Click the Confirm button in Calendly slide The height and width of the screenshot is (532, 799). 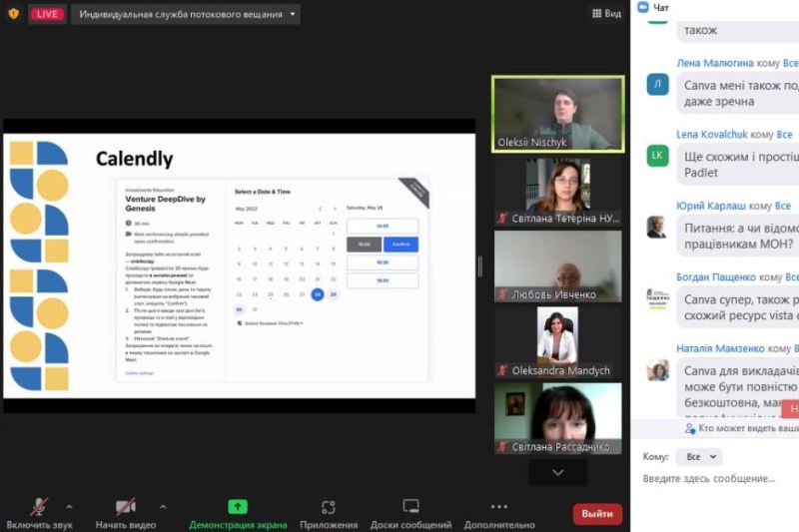[x=400, y=245]
